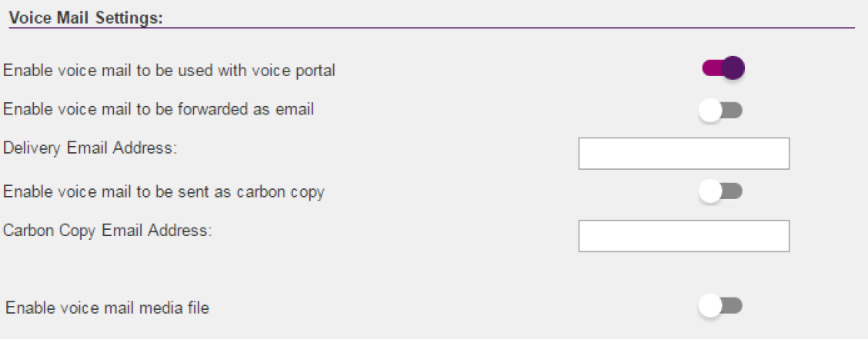Click the Delivery Email Address input field
Image resolution: width=868 pixels, height=339 pixels.
683,154
